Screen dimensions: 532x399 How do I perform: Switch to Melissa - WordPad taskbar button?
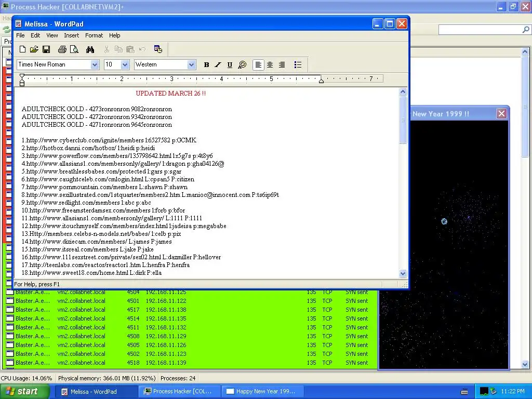[96, 392]
